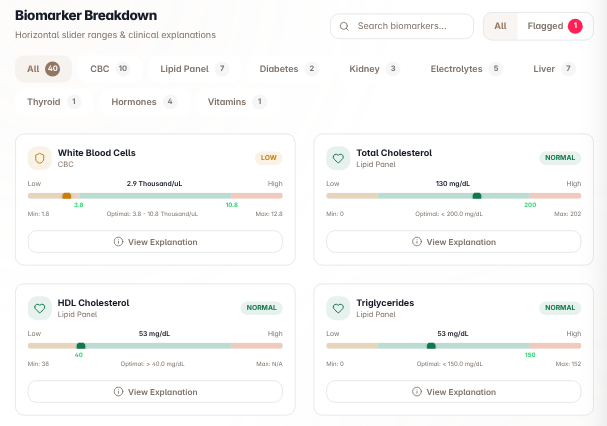This screenshot has width=607, height=426.
Task: Open the Lipid Panel category tab
Action: point(194,69)
